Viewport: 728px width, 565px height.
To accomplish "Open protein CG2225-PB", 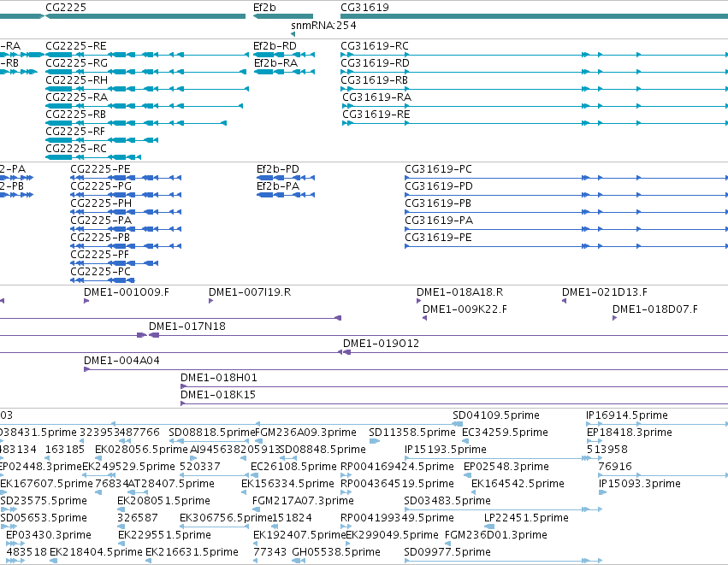I will click(x=100, y=238).
